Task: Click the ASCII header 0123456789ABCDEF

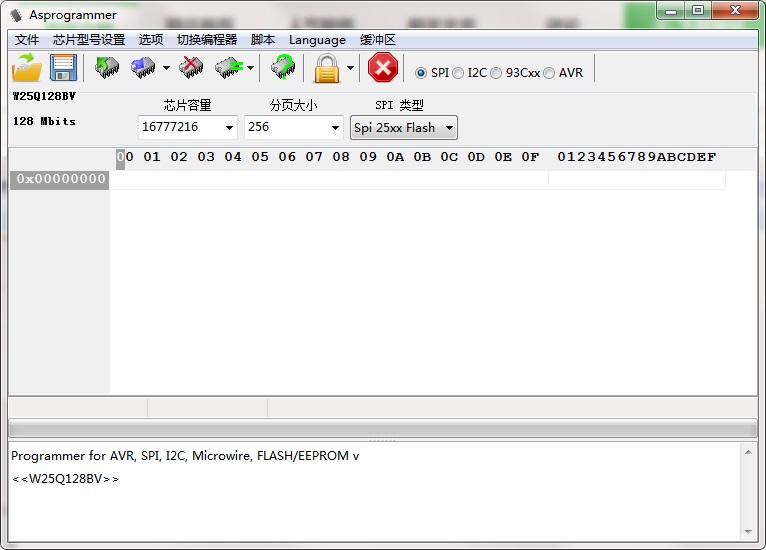Action: (x=637, y=157)
